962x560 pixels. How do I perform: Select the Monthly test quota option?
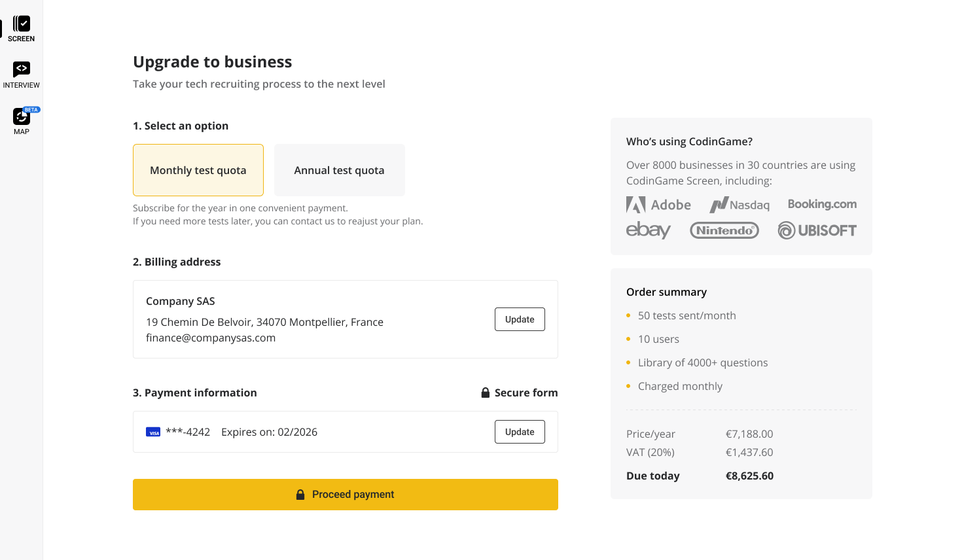pyautogui.click(x=198, y=170)
